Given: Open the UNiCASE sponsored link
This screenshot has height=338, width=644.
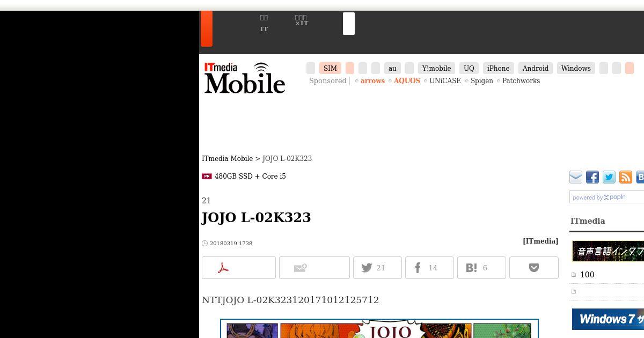Looking at the screenshot, I should click(x=445, y=81).
